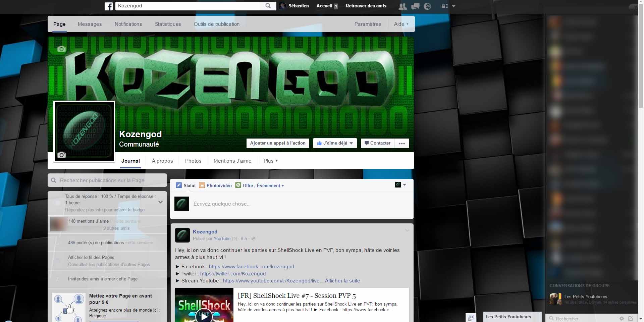Click the Photo/vidéo picture icon

(202, 185)
